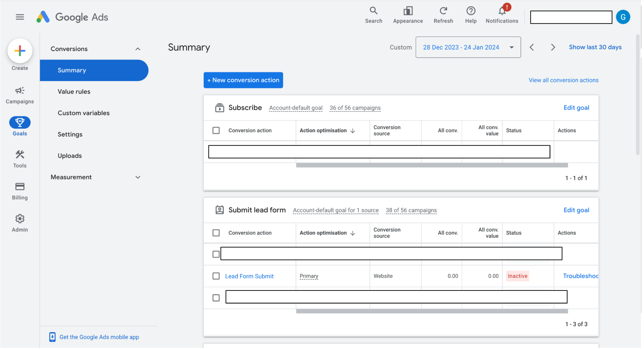
Task: Open the Value rules menu item
Action: coord(74,91)
